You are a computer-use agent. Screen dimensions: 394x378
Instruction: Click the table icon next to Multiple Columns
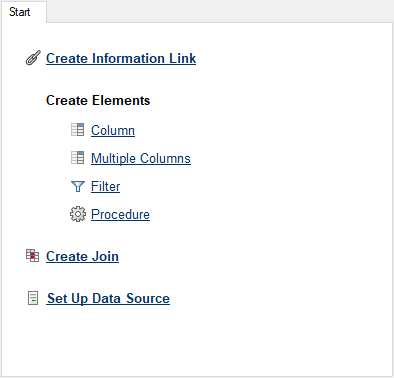coord(77,158)
